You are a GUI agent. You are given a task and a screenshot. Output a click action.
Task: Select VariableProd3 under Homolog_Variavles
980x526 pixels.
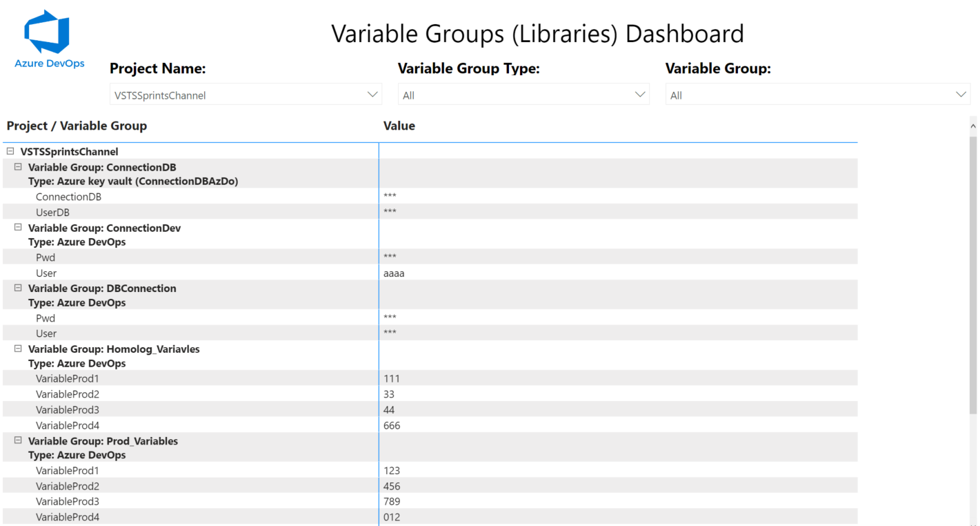point(68,410)
